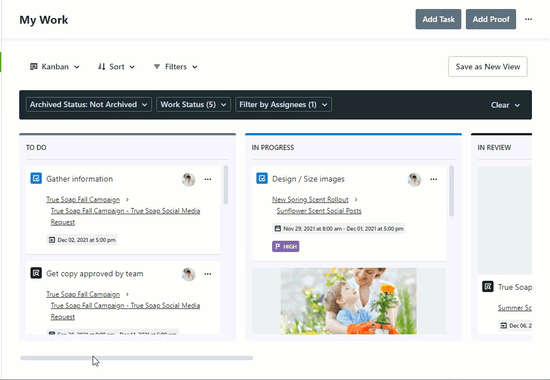Click the mother and child flower thumbnail
Image resolution: width=550 pixels, height=380 pixels.
(349, 301)
